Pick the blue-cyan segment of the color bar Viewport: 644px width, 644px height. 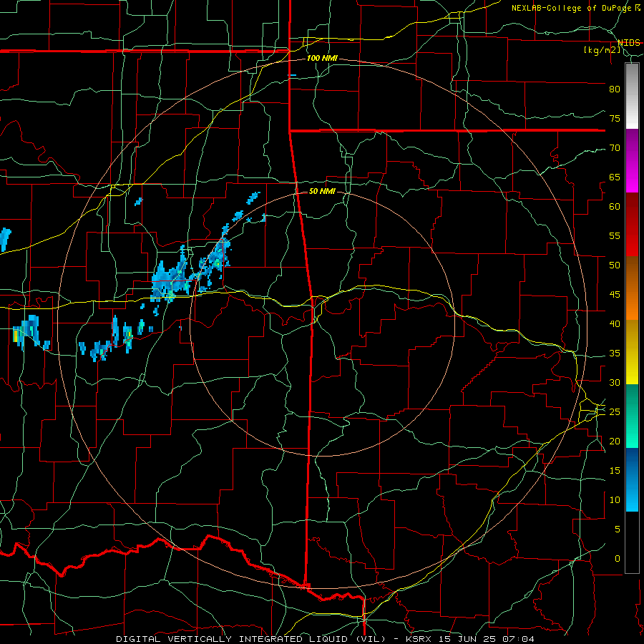point(632,479)
